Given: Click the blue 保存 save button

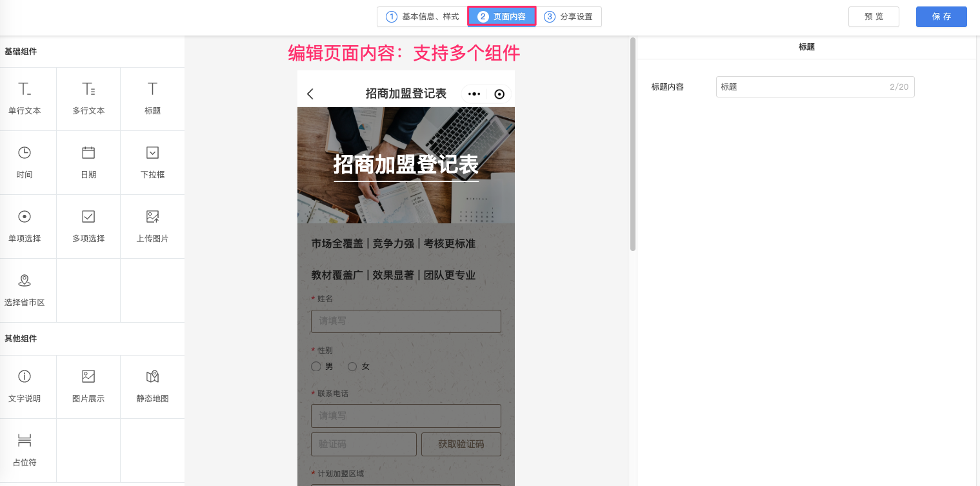Looking at the screenshot, I should point(941,17).
